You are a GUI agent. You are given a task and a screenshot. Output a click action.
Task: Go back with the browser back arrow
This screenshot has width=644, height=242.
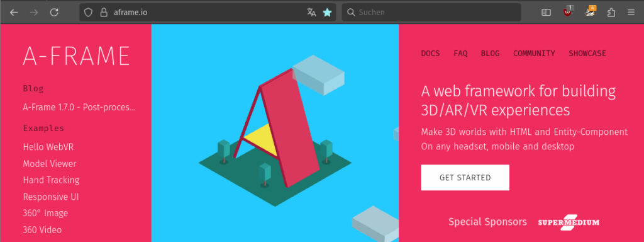coord(14,13)
